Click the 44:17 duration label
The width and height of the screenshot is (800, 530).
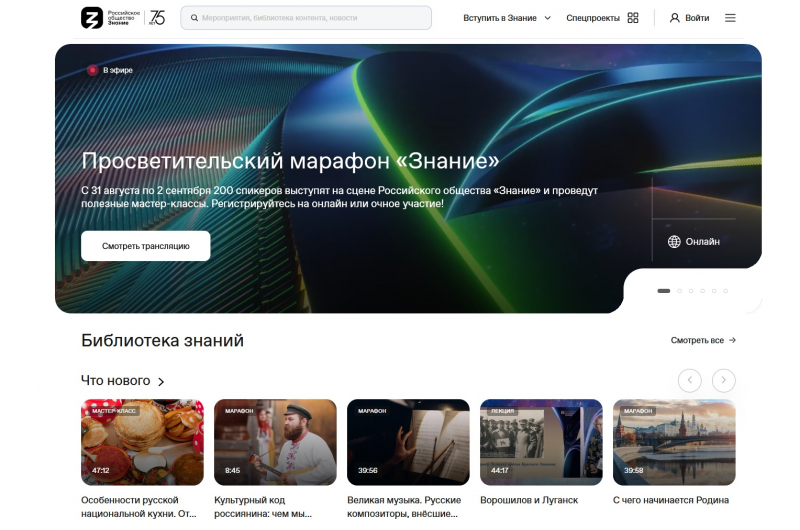click(499, 470)
